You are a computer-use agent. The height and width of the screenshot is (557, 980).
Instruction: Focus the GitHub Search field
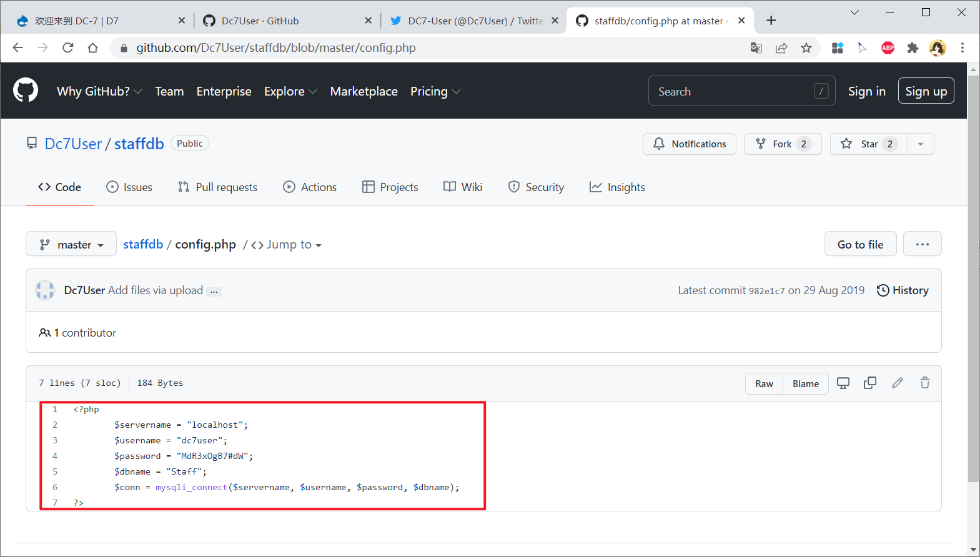741,91
